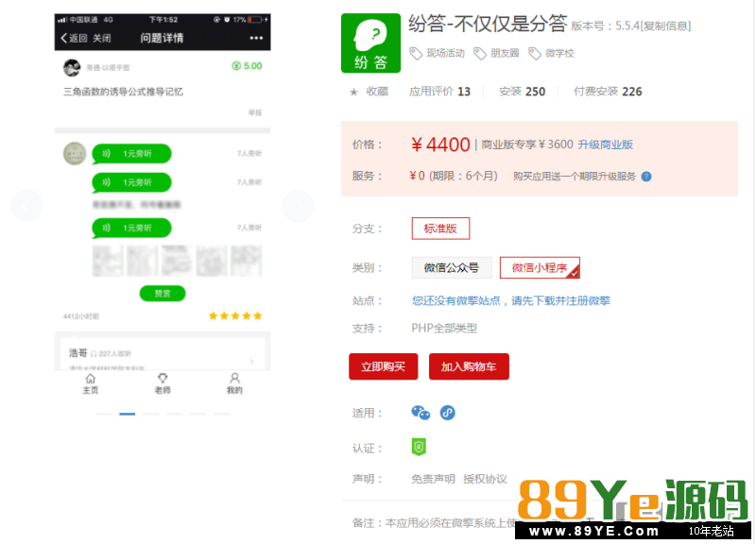Click the five-star rating row
This screenshot has width=756, height=544.
(x=235, y=316)
